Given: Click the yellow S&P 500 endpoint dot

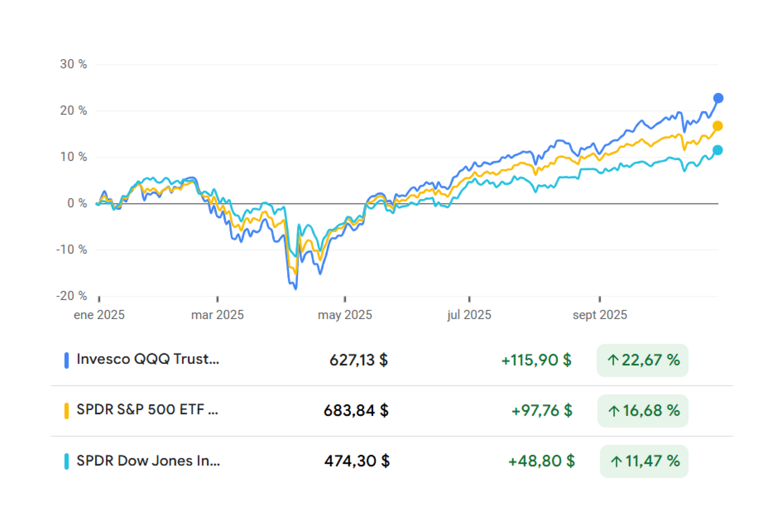Looking at the screenshot, I should pos(718,126).
